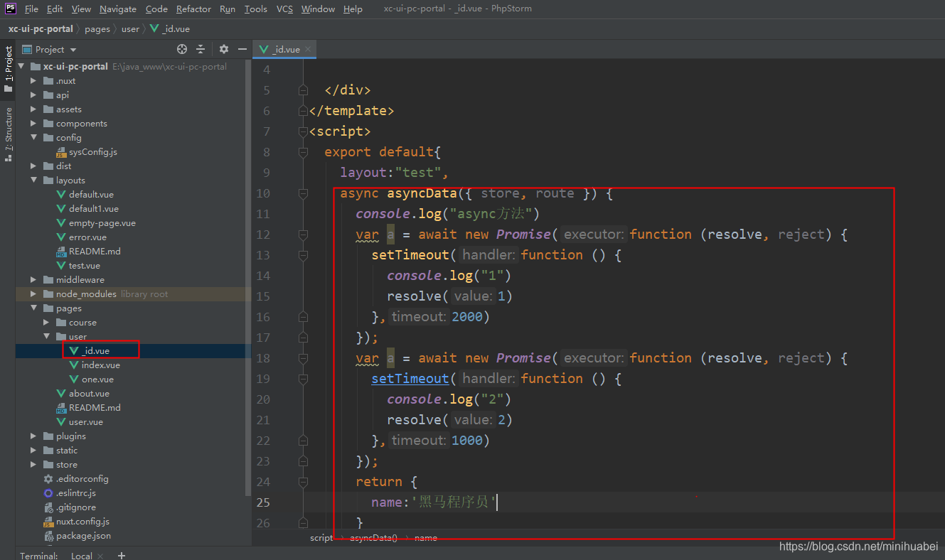Open the VCS menu
Image resolution: width=945 pixels, height=560 pixels.
click(x=284, y=9)
